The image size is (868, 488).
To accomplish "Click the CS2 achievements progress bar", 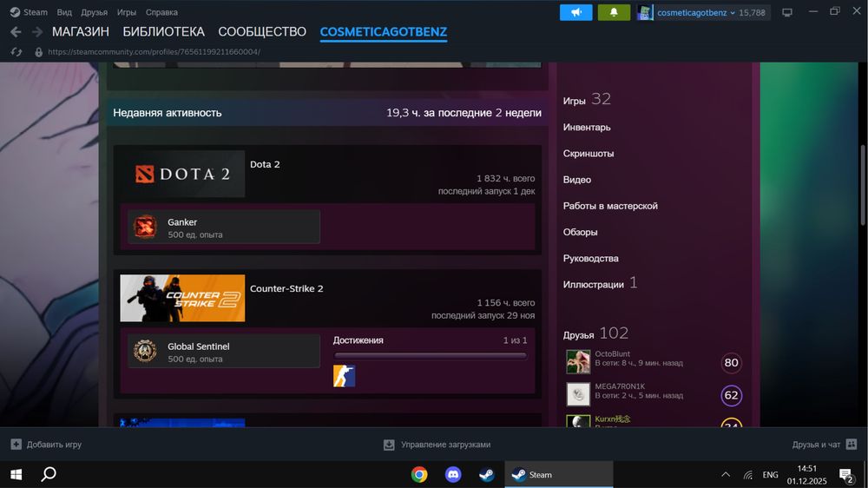I will pos(430,356).
